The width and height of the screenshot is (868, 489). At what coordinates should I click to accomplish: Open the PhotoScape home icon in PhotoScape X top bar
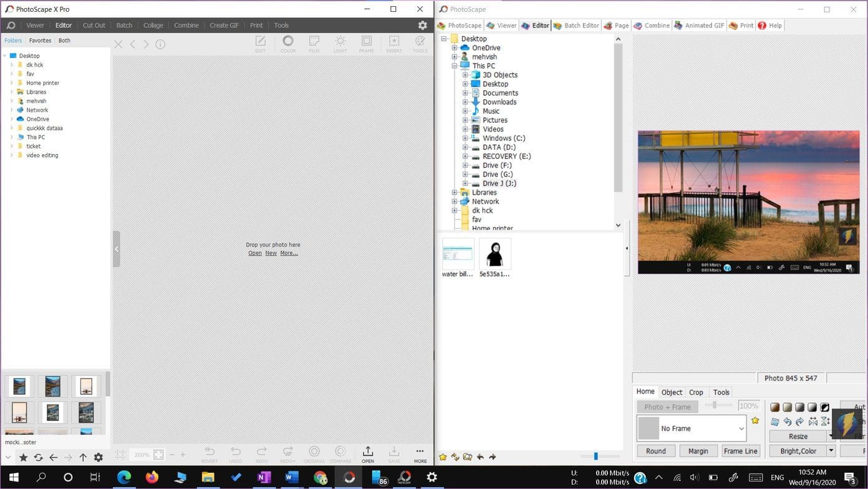11,26
